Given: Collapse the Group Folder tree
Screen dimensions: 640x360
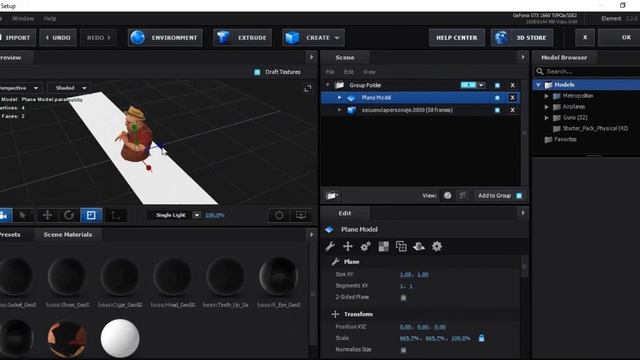Looking at the screenshot, I should 327,85.
